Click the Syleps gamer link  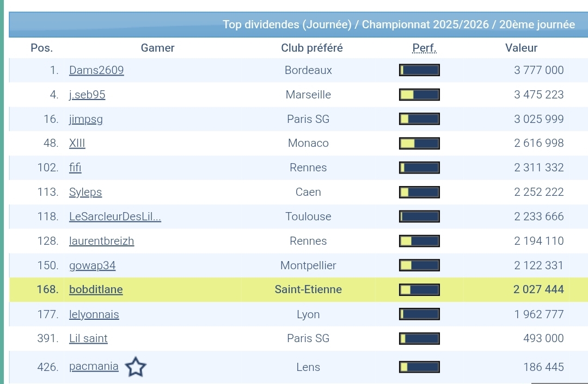point(85,192)
